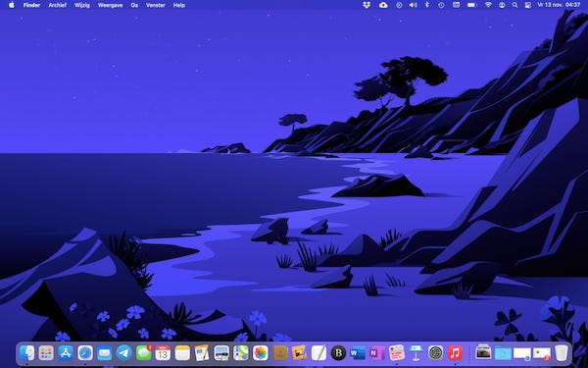Open Microsoft OneNote in the Dock
This screenshot has width=588, height=368.
(x=377, y=353)
